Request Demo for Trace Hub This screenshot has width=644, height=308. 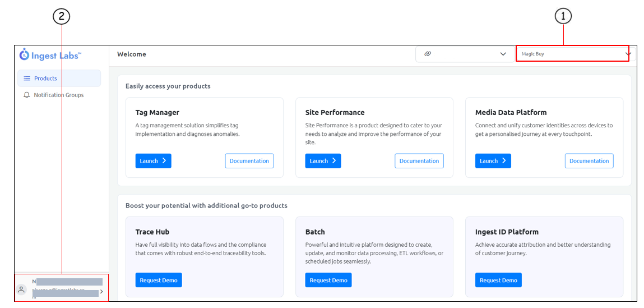[x=159, y=280]
